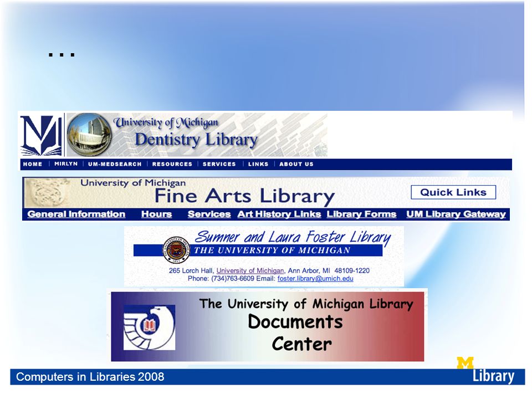Screen dimensions: 532x399
Task: Click Sumner and Laura Foster Library heading
Action: [293, 237]
